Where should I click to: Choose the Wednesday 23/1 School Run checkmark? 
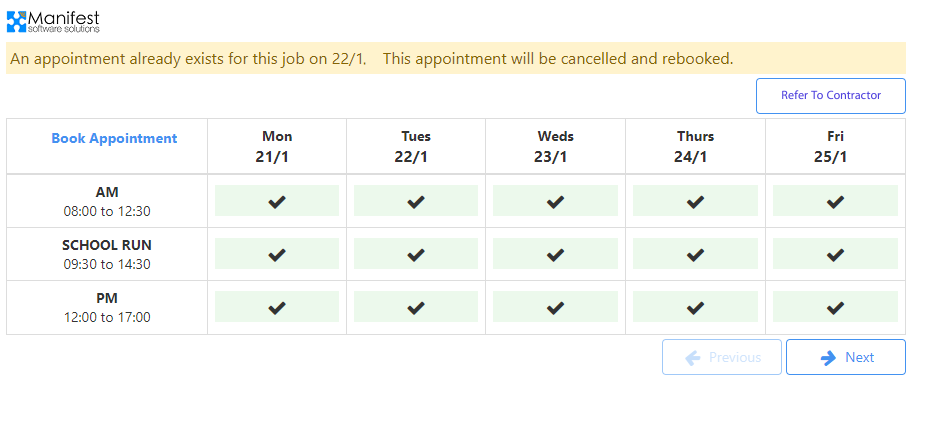(x=556, y=254)
